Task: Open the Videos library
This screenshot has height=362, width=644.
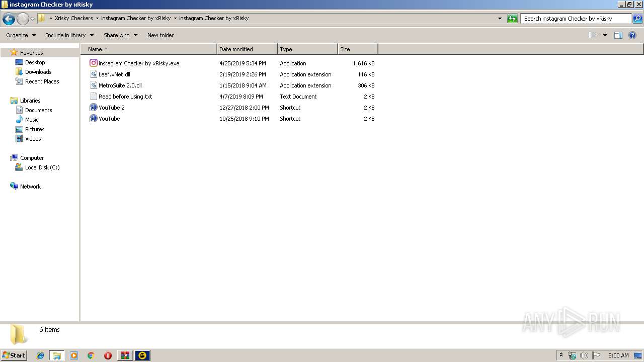Action: 33,139
